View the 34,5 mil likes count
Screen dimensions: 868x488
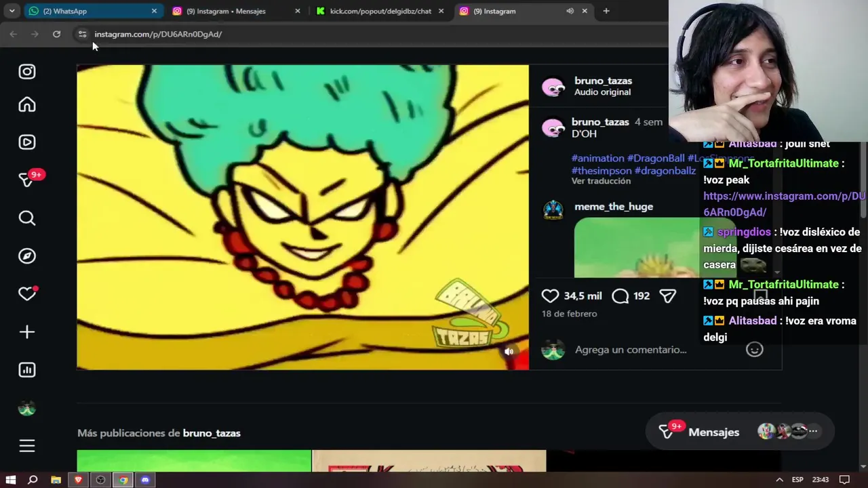point(583,296)
